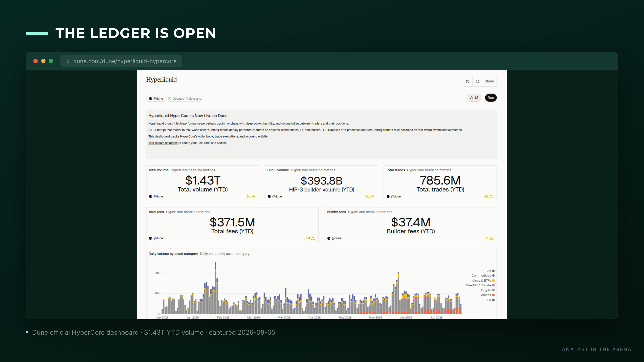Toggle the FX legend entry
The width and height of the screenshot is (644, 362).
tap(491, 300)
